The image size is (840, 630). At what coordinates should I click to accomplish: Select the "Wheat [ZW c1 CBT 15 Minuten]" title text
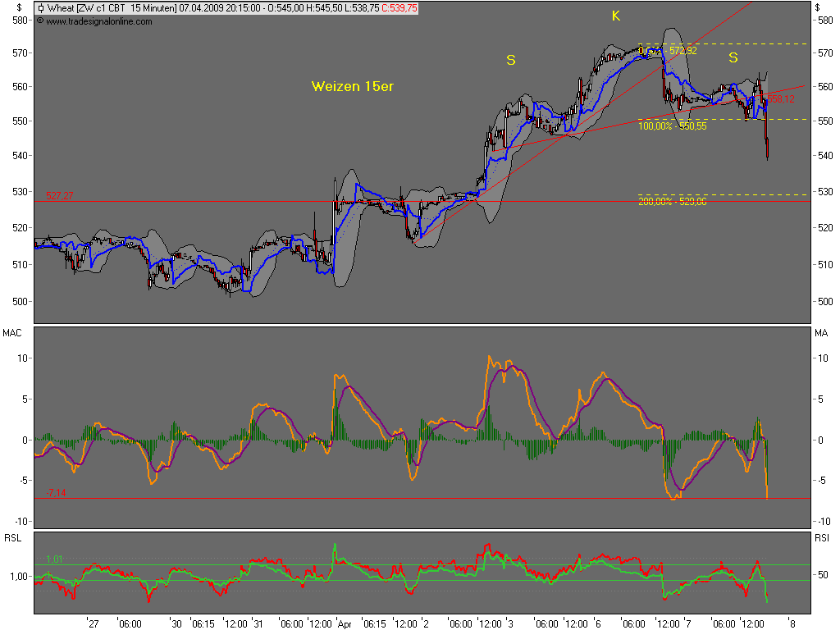click(x=112, y=8)
